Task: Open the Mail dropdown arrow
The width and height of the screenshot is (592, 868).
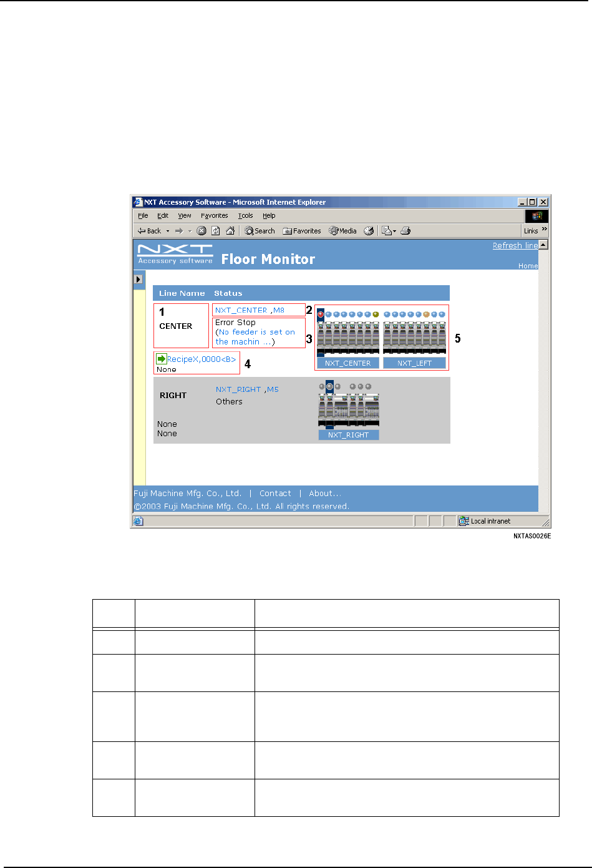Action: coord(394,231)
